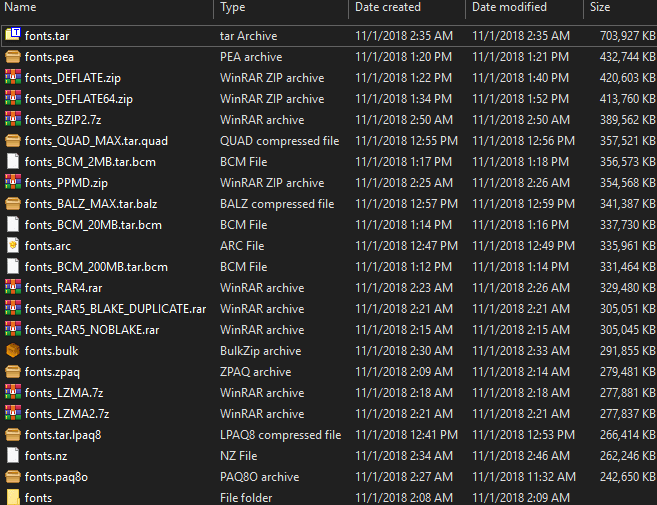The image size is (657, 505).
Task: Click the 11/1/2018 11:32 AM modified date
Action: point(524,477)
